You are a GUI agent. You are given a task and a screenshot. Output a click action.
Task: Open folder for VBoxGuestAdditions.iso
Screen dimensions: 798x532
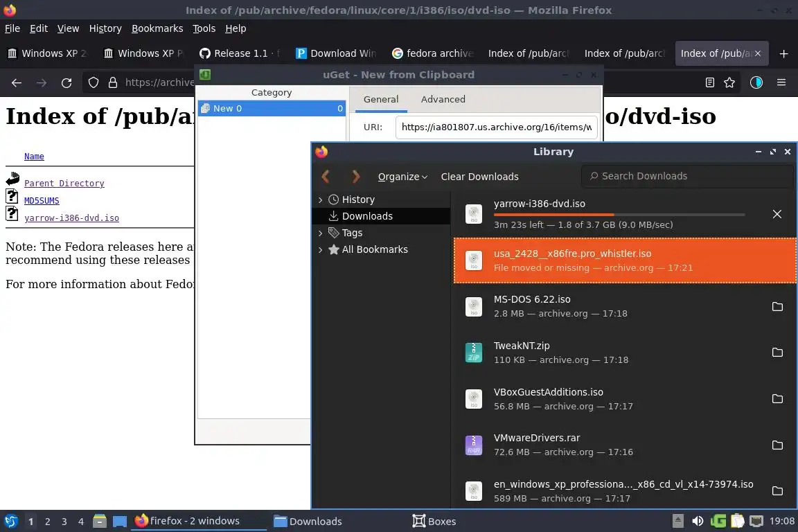click(777, 398)
